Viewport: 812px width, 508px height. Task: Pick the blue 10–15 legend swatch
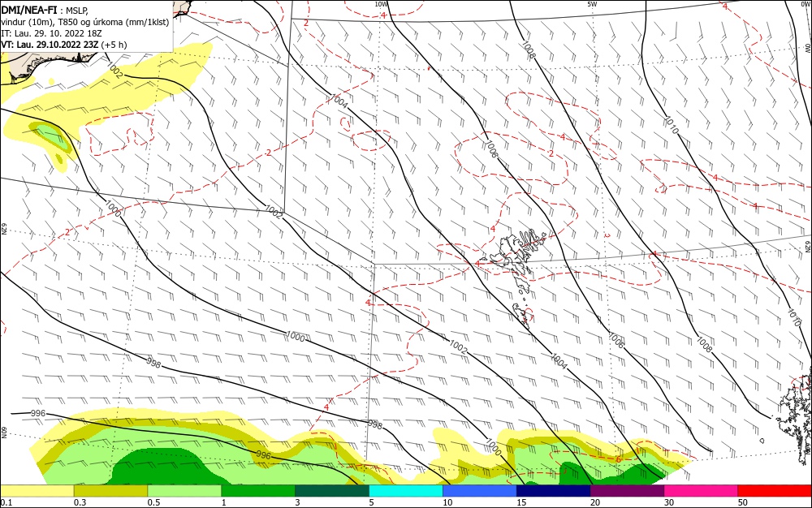tap(480, 491)
